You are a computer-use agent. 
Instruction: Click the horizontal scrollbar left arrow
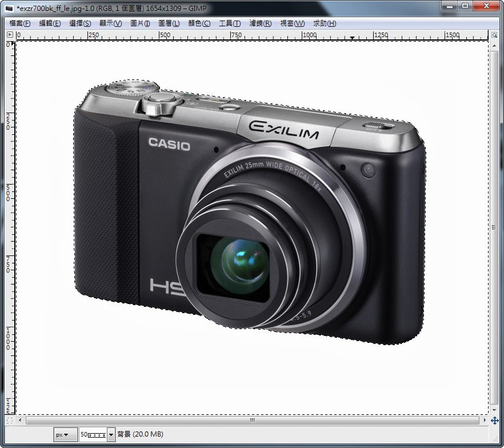(x=20, y=420)
